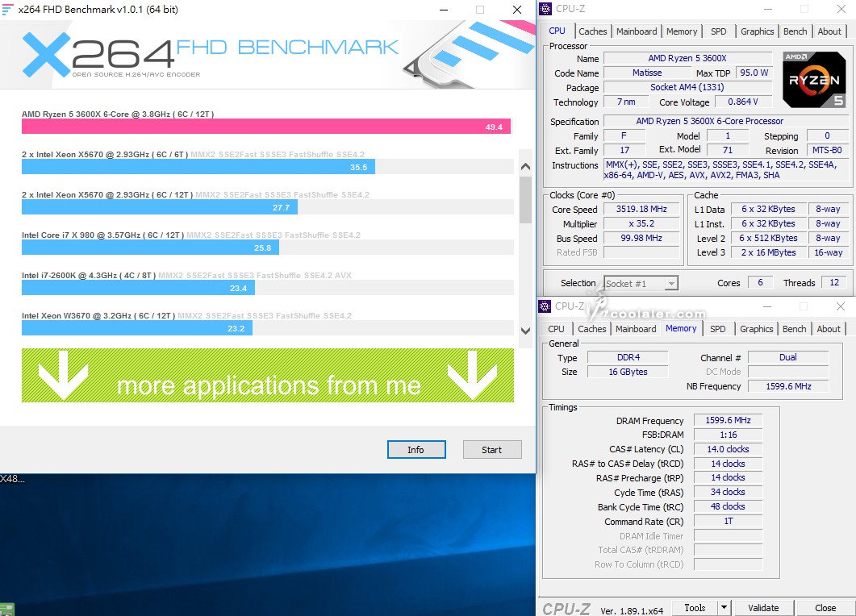The image size is (856, 616).
Task: Click the Cycle Time tRAS value '34 clocks'
Action: point(729,492)
